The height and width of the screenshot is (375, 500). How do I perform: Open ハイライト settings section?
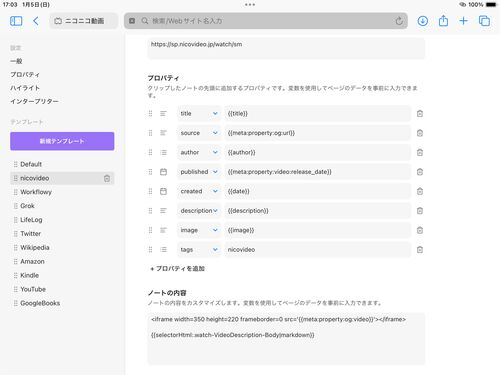point(25,88)
